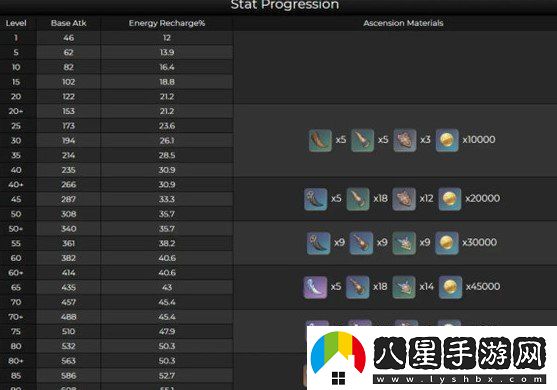The width and height of the screenshot is (557, 390).
Task: Select the Base Atk value 382
Action: 69,258
